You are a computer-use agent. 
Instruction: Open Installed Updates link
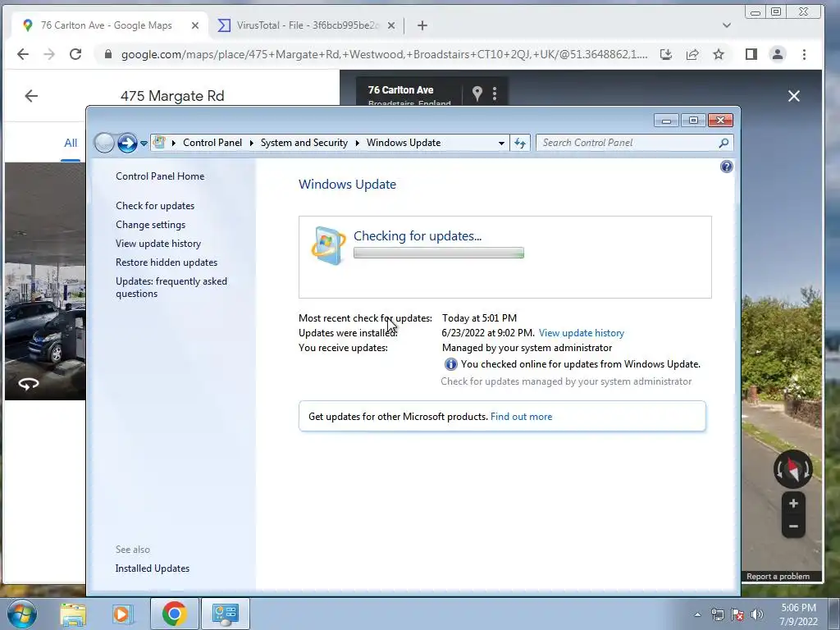tap(152, 568)
